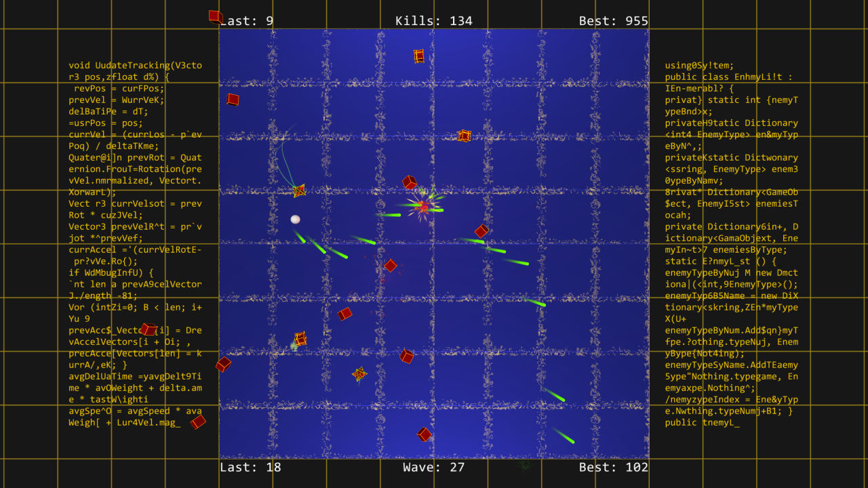Click the Last: 9 score text
Viewport: 868px width, 488px height.
pos(248,21)
